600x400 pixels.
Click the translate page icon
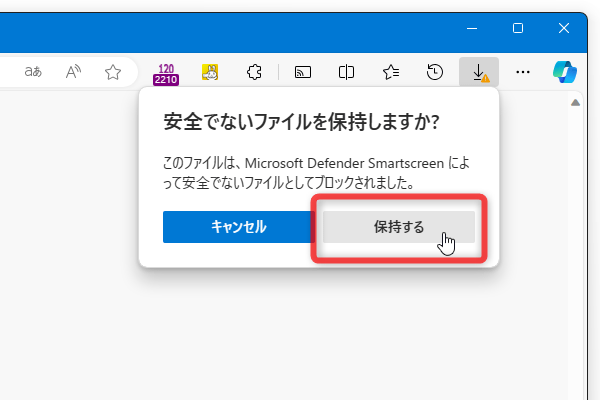click(x=33, y=72)
